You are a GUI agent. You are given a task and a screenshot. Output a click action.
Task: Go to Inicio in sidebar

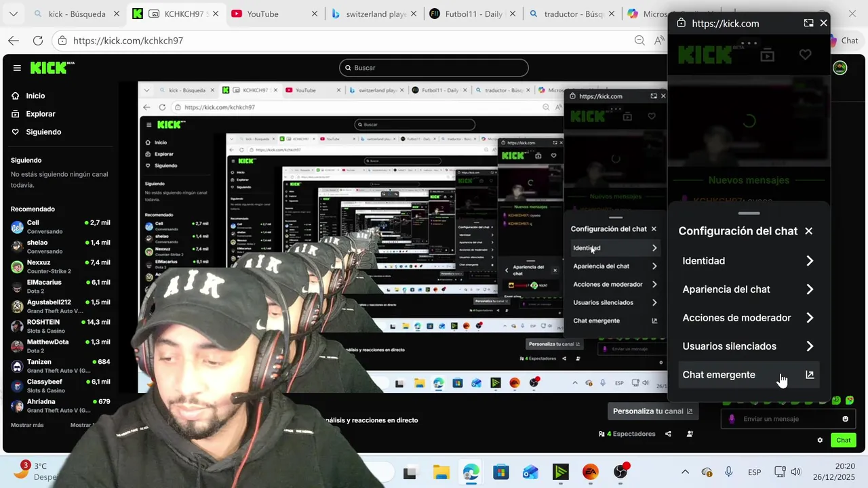28,96
